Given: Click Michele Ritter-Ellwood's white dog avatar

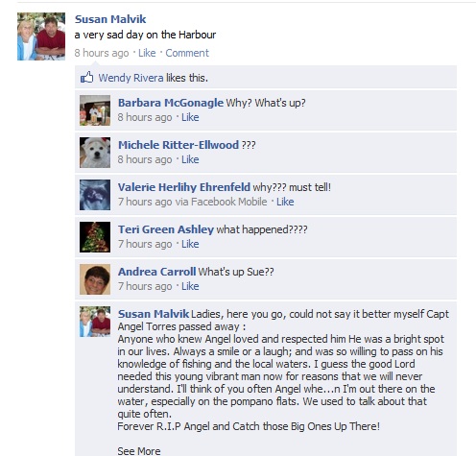Looking at the screenshot, I should [95, 153].
